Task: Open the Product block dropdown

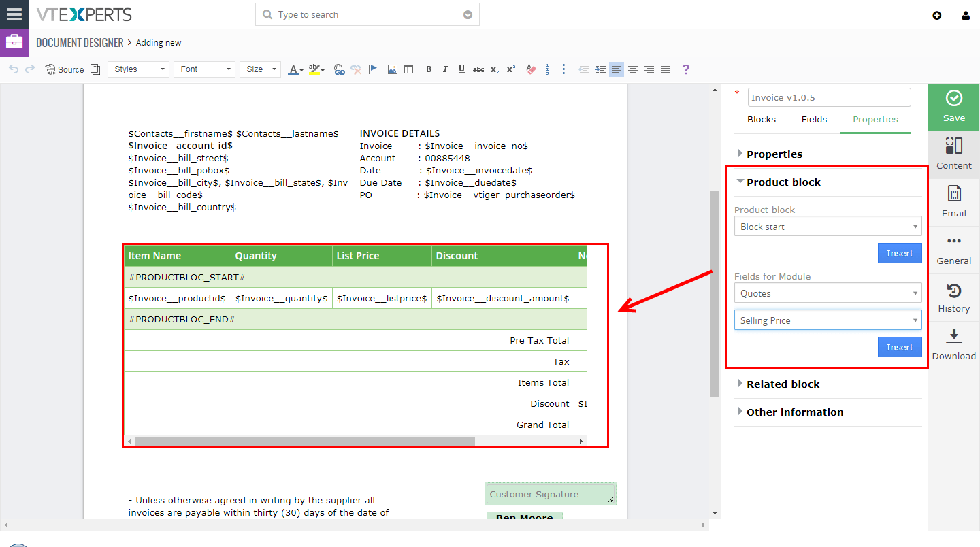Action: pos(828,226)
